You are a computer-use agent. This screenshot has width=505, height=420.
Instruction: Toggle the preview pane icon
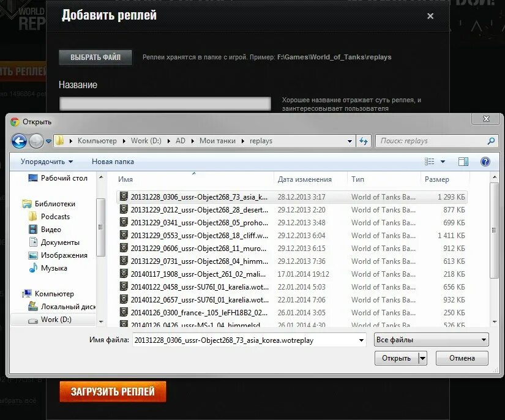click(x=463, y=162)
